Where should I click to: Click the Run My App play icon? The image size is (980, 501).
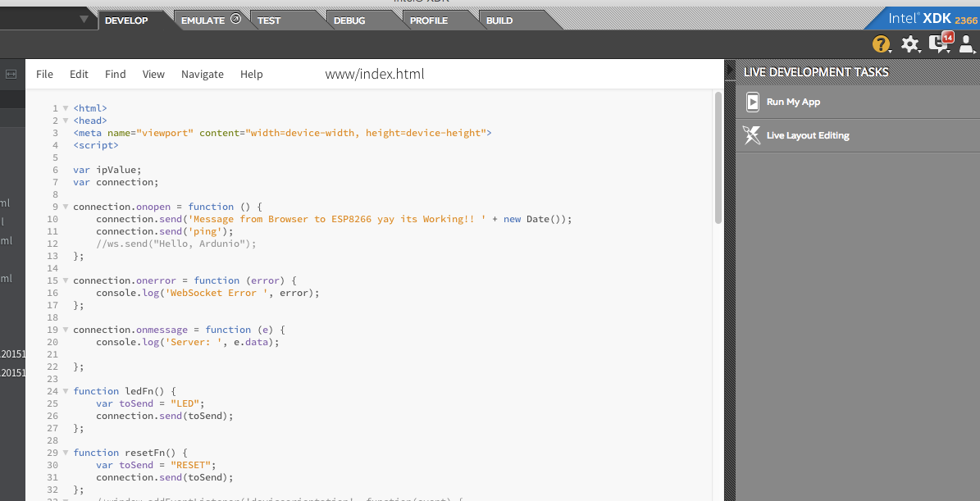click(753, 102)
